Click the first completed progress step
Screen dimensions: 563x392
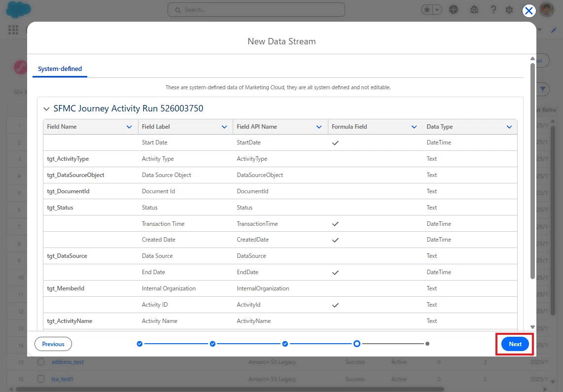click(140, 344)
